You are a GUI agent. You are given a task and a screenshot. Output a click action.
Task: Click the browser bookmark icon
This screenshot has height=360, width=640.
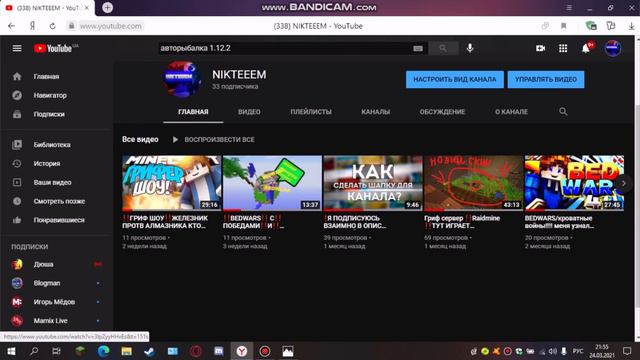point(563,26)
